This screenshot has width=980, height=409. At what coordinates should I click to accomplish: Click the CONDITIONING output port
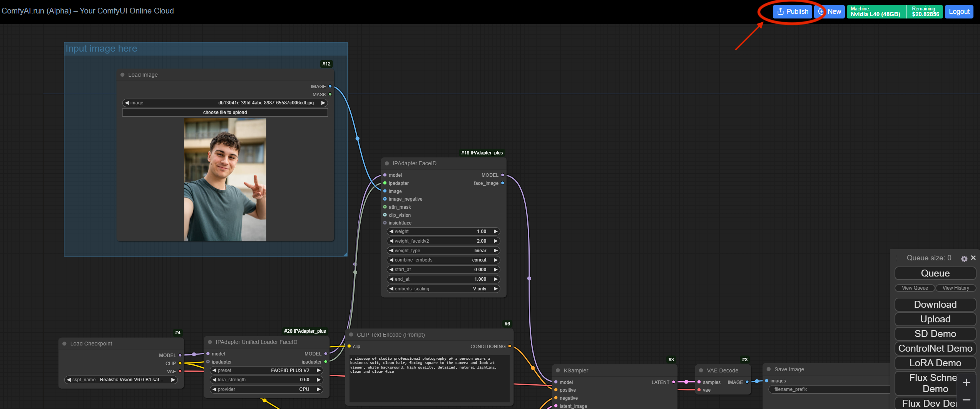[x=510, y=346]
